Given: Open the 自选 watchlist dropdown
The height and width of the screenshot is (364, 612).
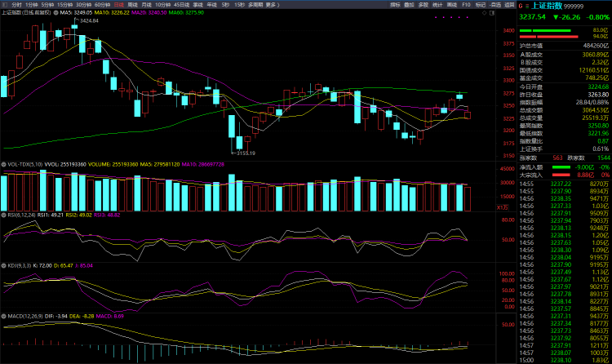Looking at the screenshot, I should [494, 4].
